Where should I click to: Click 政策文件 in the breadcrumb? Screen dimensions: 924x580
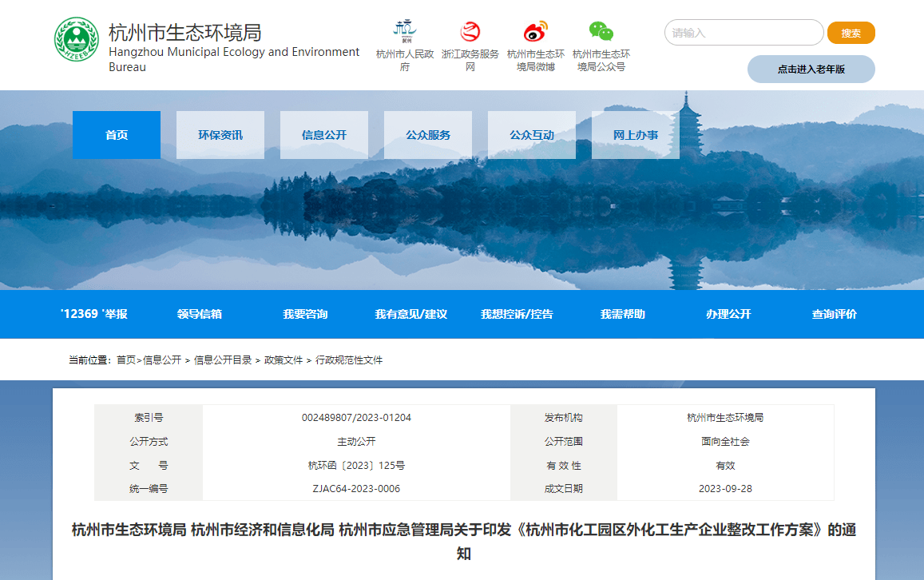(284, 360)
